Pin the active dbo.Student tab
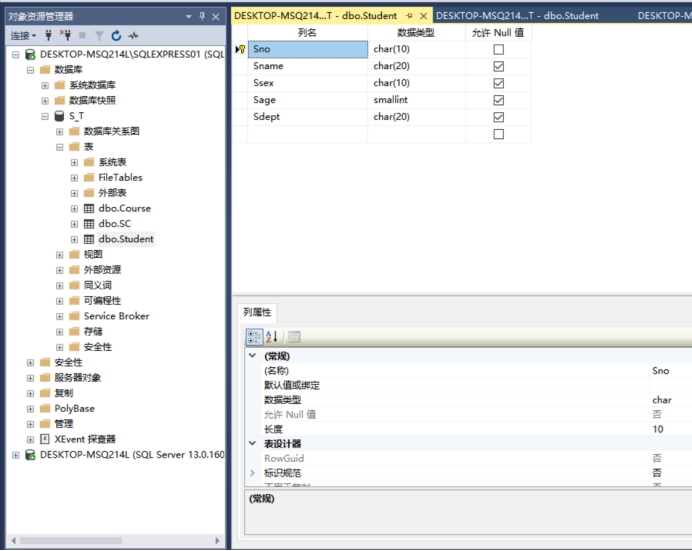692x551 pixels. (x=409, y=16)
